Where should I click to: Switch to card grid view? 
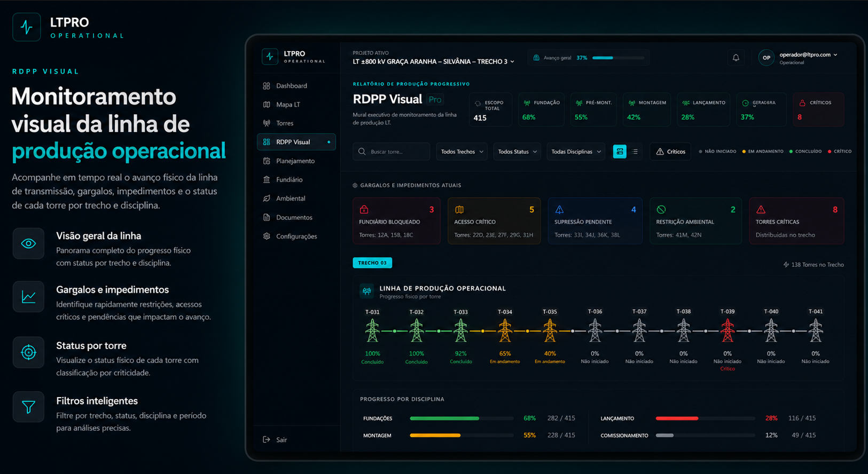pyautogui.click(x=620, y=152)
